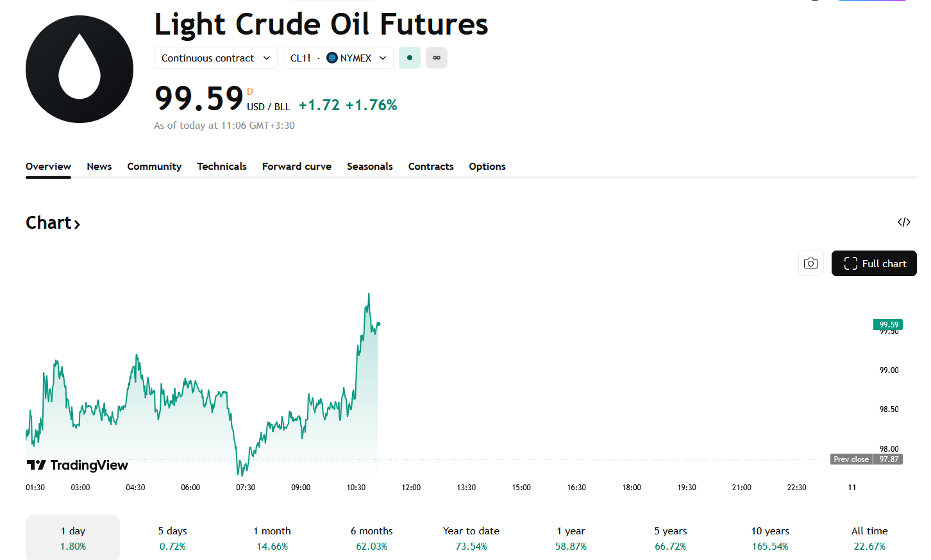
Task: Select the 1 day range
Action: click(72, 538)
